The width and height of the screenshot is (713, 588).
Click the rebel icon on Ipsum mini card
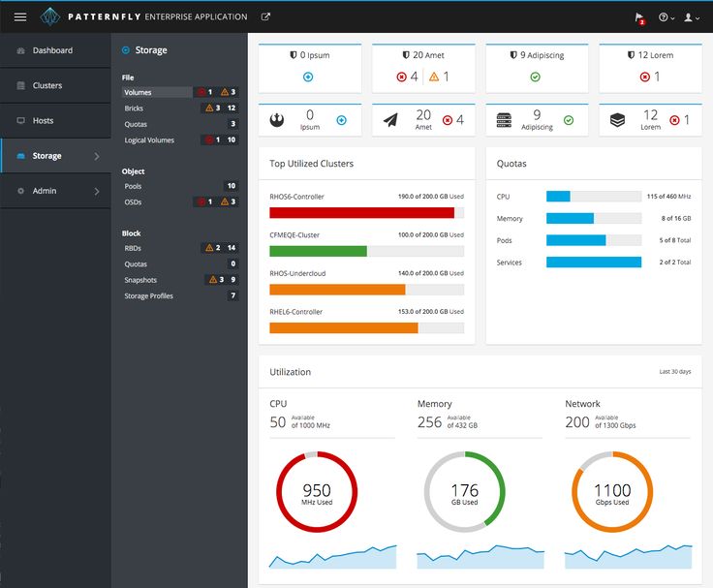click(276, 120)
